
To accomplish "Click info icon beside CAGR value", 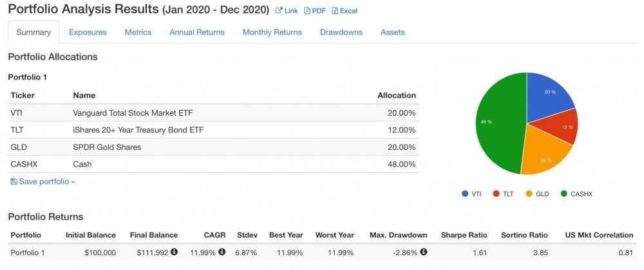I will tap(222, 252).
